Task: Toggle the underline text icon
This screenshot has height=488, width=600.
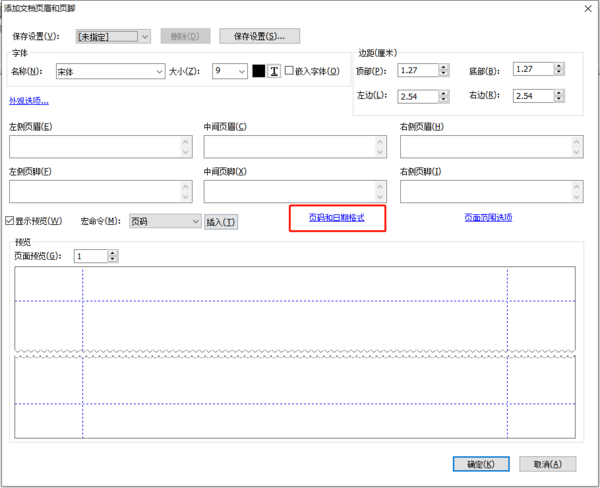Action: click(274, 72)
